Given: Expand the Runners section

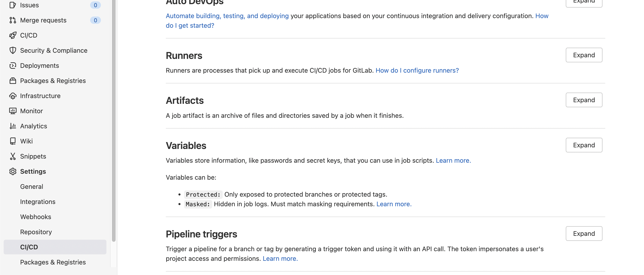Looking at the screenshot, I should (x=584, y=55).
